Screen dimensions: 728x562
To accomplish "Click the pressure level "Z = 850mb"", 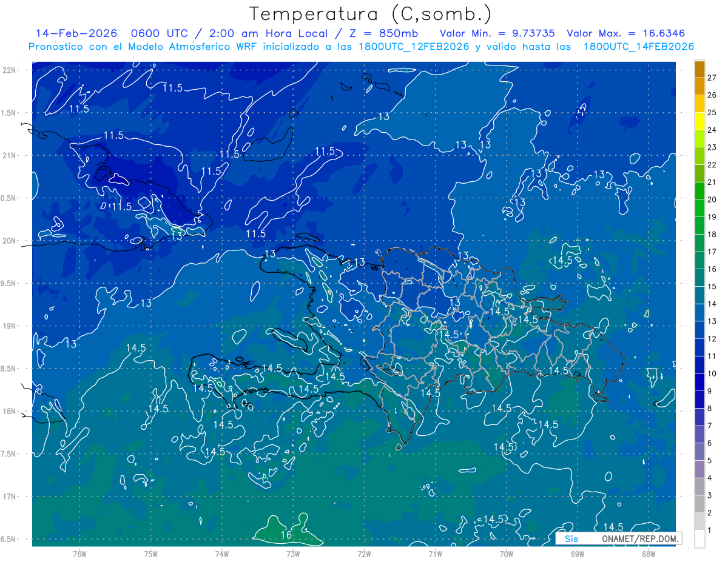I will tap(384, 33).
